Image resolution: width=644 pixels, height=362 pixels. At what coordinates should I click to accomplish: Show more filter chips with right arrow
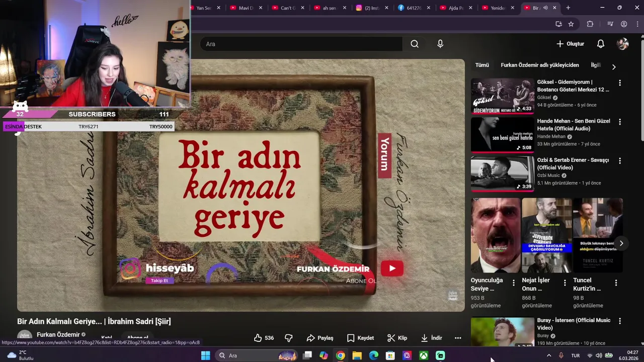point(613,66)
